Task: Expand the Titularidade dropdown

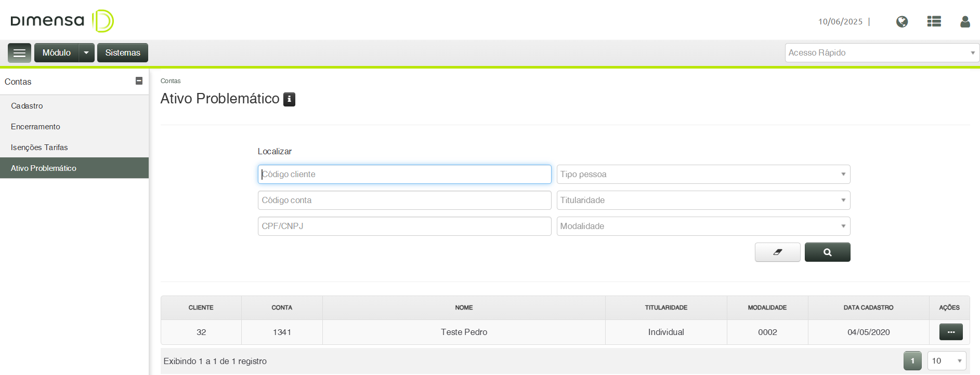Action: (x=703, y=200)
